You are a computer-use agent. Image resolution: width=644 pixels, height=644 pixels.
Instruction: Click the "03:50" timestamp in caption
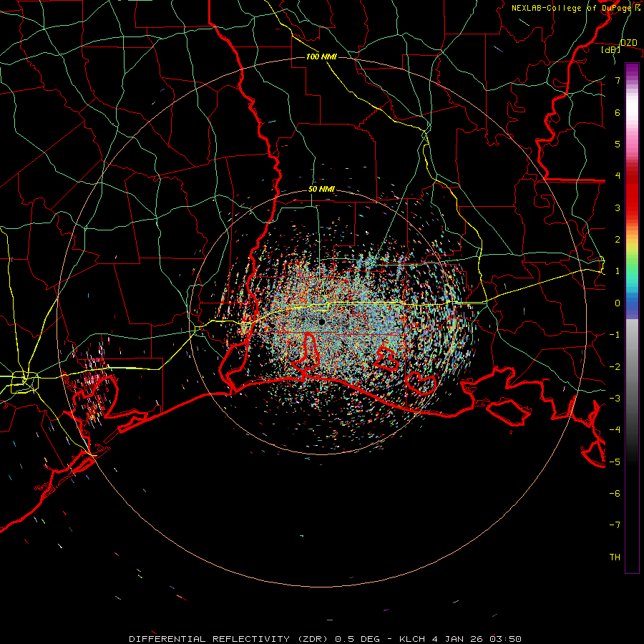tap(507, 639)
